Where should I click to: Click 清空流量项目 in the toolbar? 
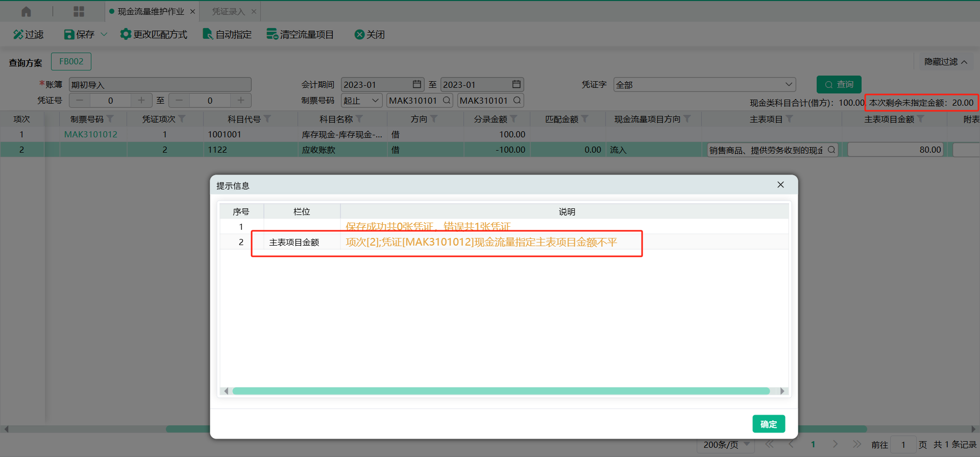(300, 34)
